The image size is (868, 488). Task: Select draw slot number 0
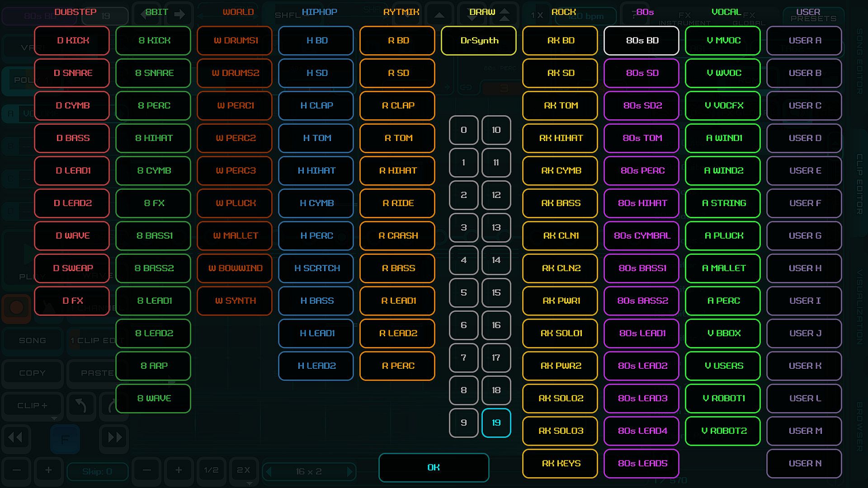coord(463,130)
